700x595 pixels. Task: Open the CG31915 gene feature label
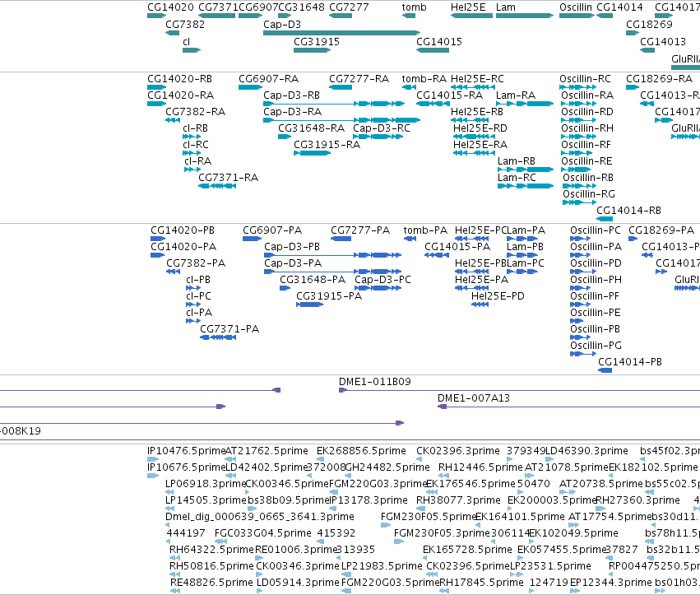tap(317, 42)
